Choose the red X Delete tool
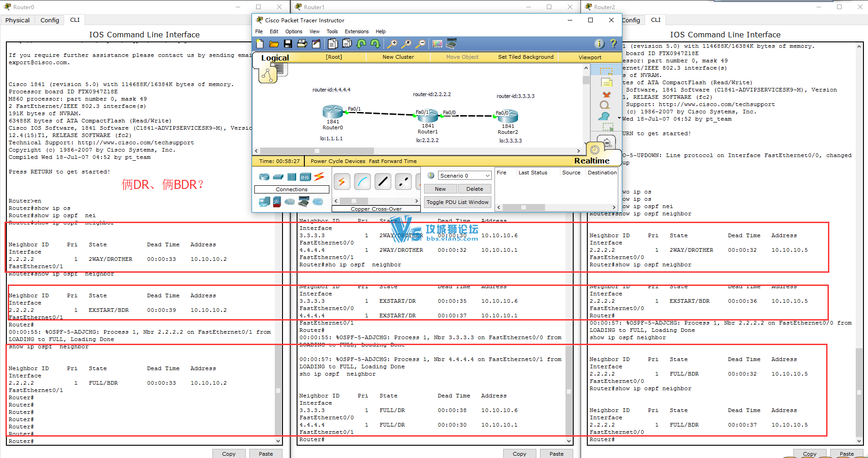The width and height of the screenshot is (868, 458). tap(606, 94)
